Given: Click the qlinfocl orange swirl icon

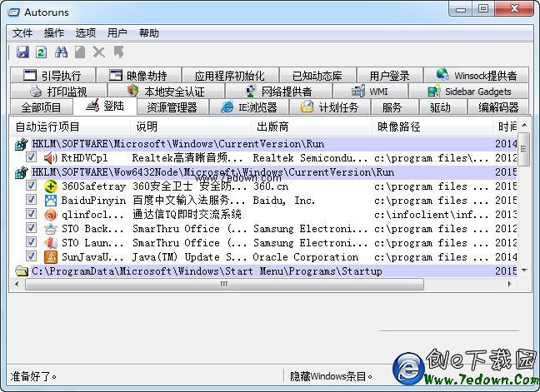Looking at the screenshot, I should click(51, 215).
